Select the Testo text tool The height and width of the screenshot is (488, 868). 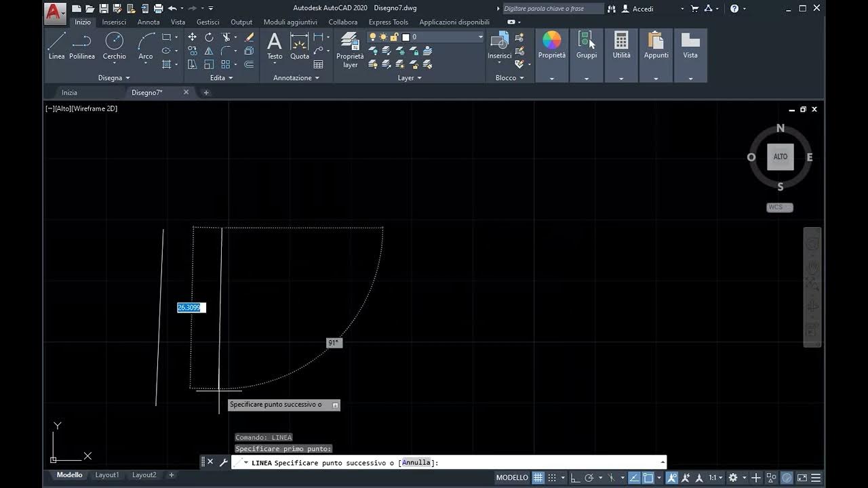tap(275, 45)
